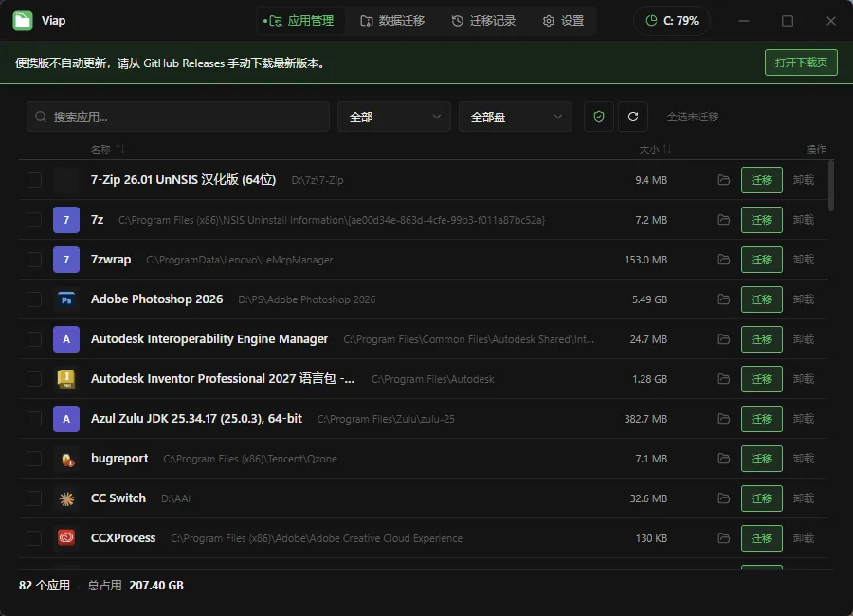853x616 pixels.
Task: Click 全选未迁移 link
Action: click(x=693, y=117)
